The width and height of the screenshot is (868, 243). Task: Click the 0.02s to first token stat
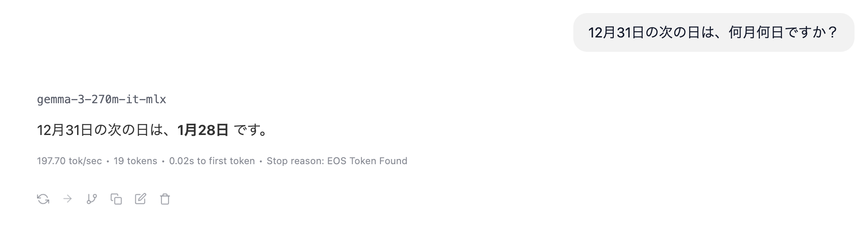[x=212, y=161]
